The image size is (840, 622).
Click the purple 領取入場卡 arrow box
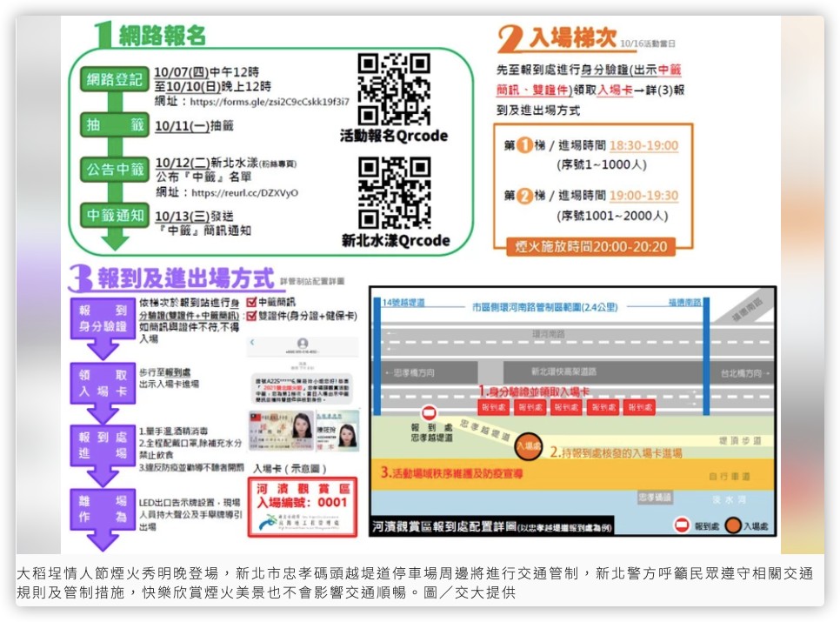pyautogui.click(x=103, y=383)
